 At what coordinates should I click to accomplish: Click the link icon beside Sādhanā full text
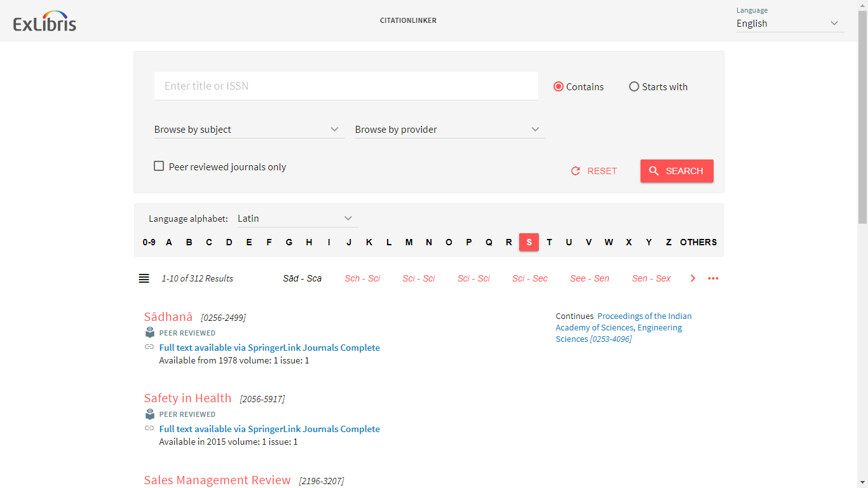coord(149,347)
